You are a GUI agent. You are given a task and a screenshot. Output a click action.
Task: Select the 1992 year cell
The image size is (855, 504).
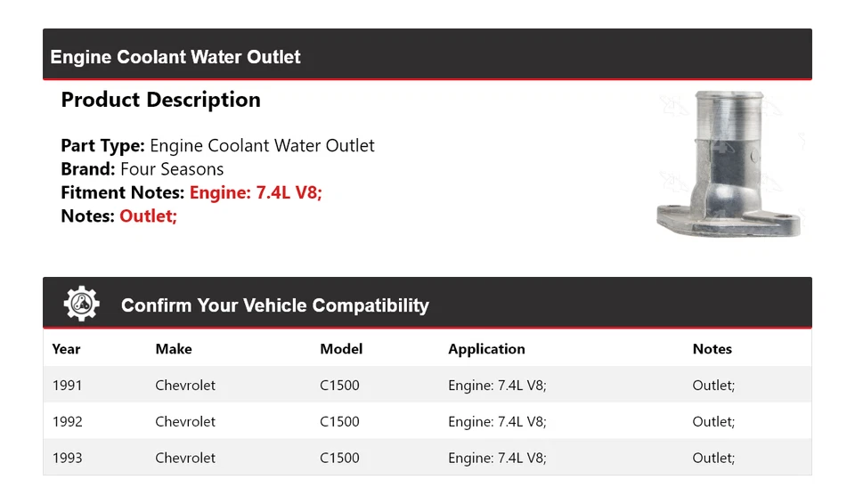click(x=68, y=421)
